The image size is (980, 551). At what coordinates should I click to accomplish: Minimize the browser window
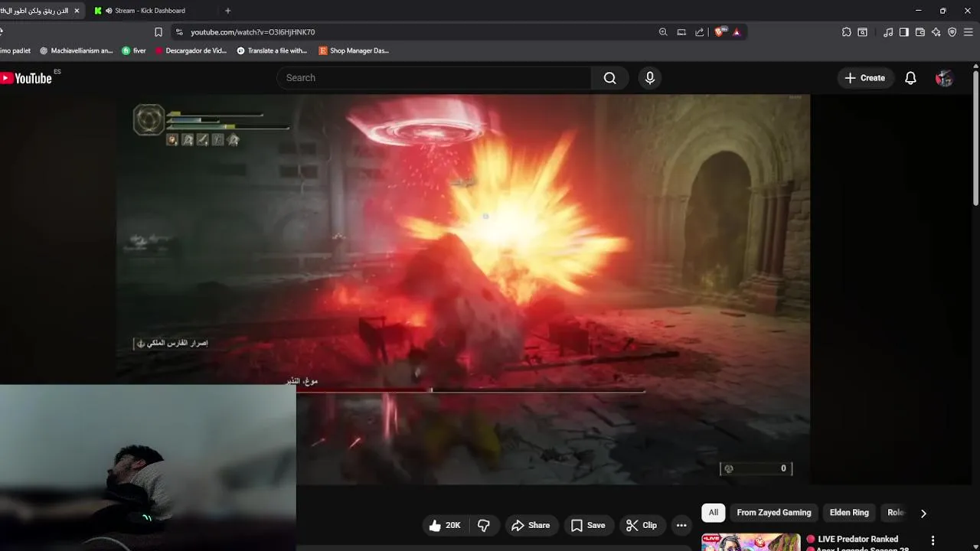[918, 11]
